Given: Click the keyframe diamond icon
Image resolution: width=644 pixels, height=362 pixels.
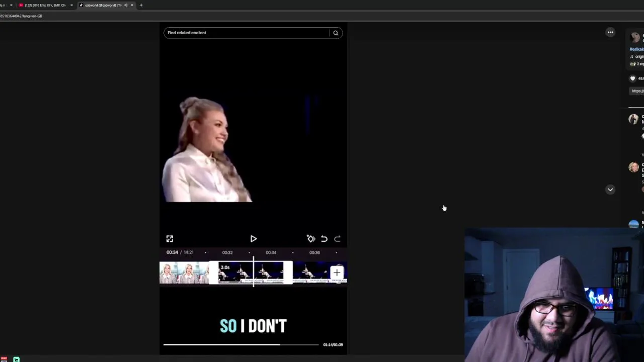Looking at the screenshot, I should point(311,239).
